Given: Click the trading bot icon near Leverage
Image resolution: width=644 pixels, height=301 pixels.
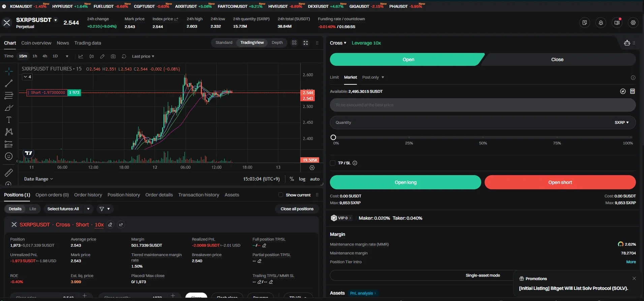Looking at the screenshot, I should (627, 43).
